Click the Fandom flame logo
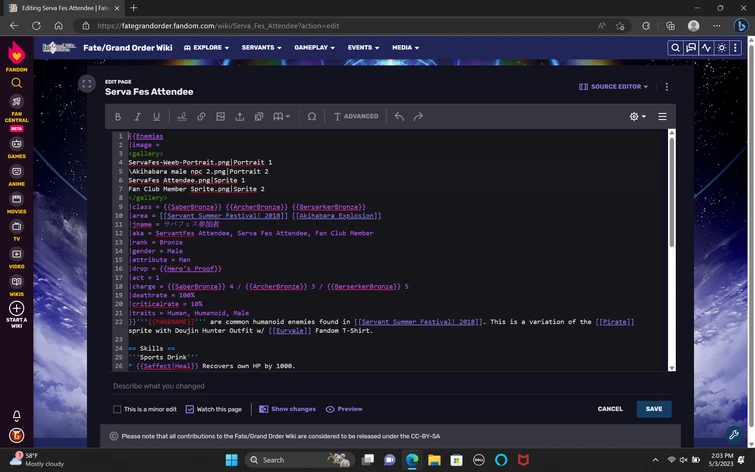Screen dimensions: 755x472 (16, 55)
